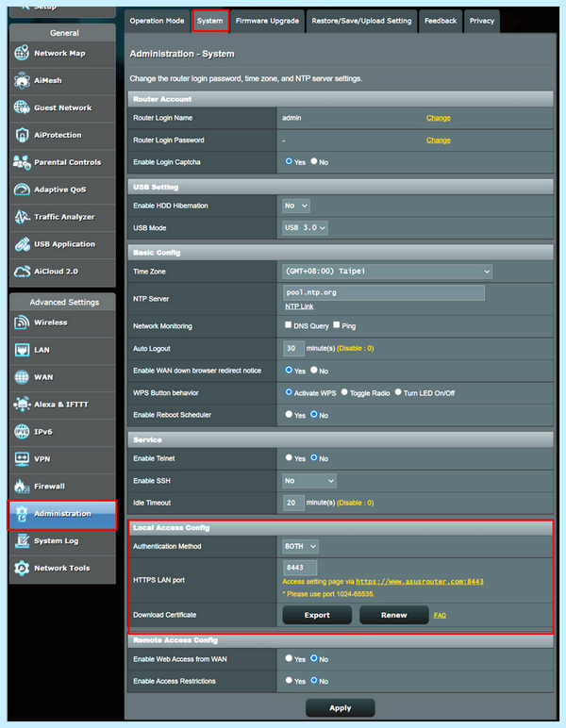Viewport: 566px width, 728px height.
Task: Click the Wireless signal icon
Action: (x=22, y=323)
